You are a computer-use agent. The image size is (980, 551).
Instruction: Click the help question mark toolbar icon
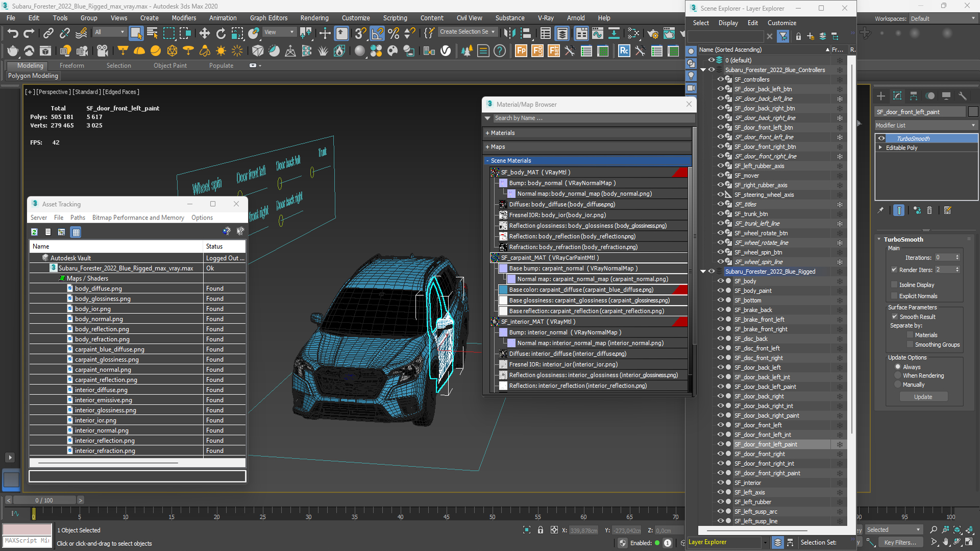(500, 51)
